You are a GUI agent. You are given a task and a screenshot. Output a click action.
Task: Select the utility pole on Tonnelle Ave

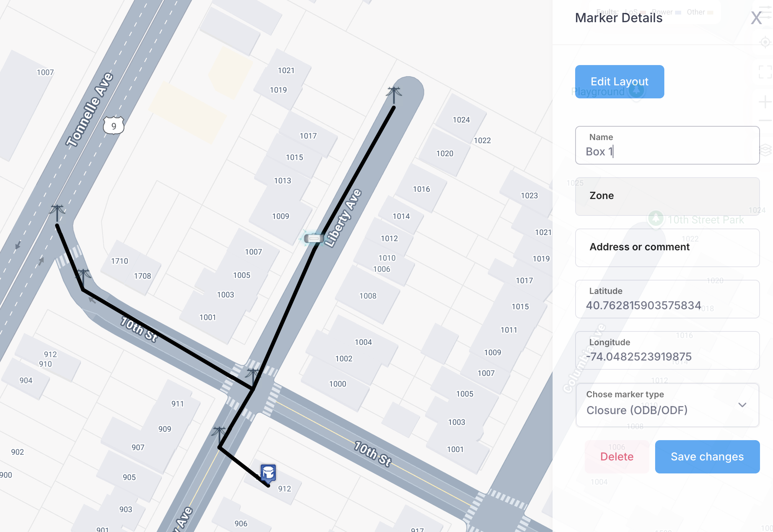click(x=57, y=212)
